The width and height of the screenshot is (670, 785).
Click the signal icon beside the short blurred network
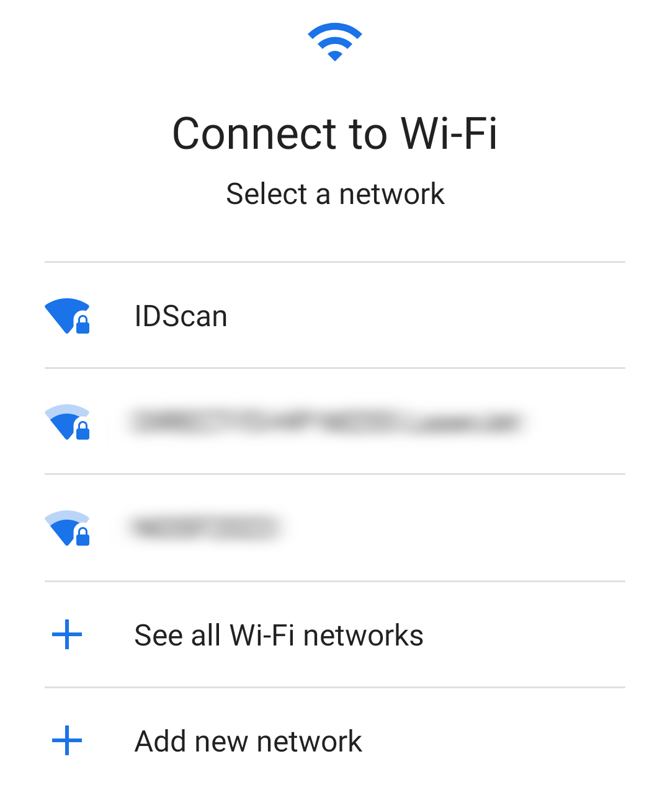click(x=67, y=528)
